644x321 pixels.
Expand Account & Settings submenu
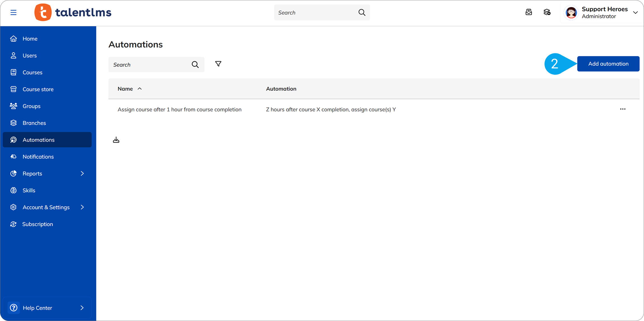[x=82, y=207]
